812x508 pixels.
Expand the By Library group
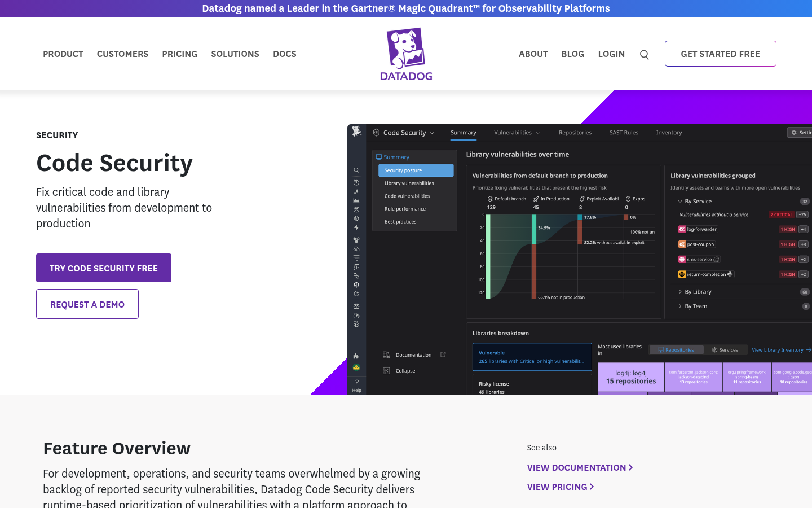pos(680,292)
